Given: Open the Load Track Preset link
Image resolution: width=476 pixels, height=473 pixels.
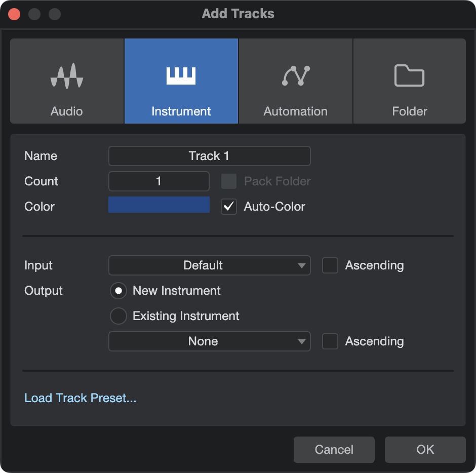Looking at the screenshot, I should (x=80, y=398).
